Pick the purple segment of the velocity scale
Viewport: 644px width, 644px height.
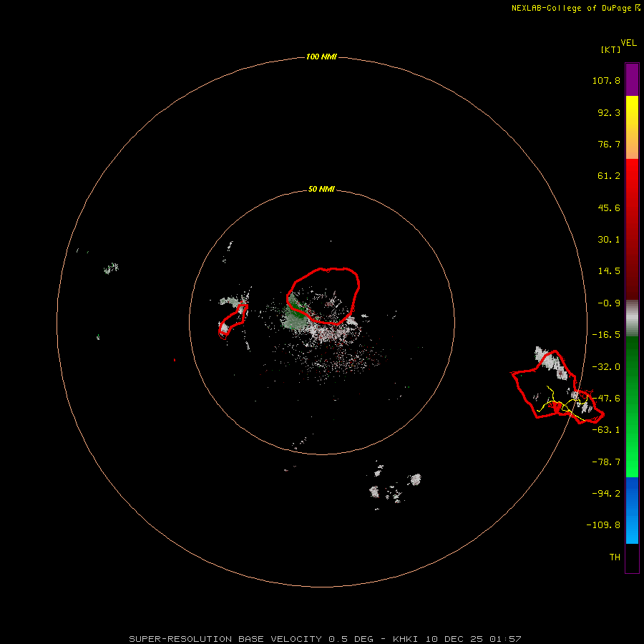[x=632, y=79]
